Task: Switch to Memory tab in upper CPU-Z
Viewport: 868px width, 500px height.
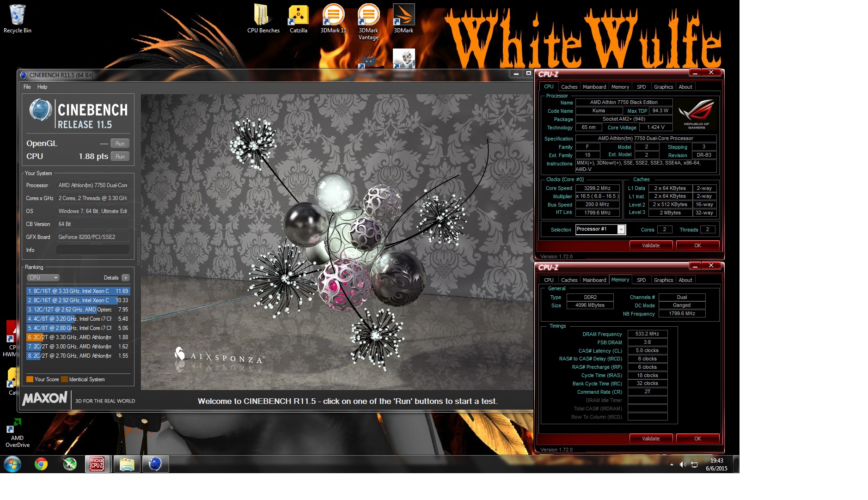Action: [620, 87]
